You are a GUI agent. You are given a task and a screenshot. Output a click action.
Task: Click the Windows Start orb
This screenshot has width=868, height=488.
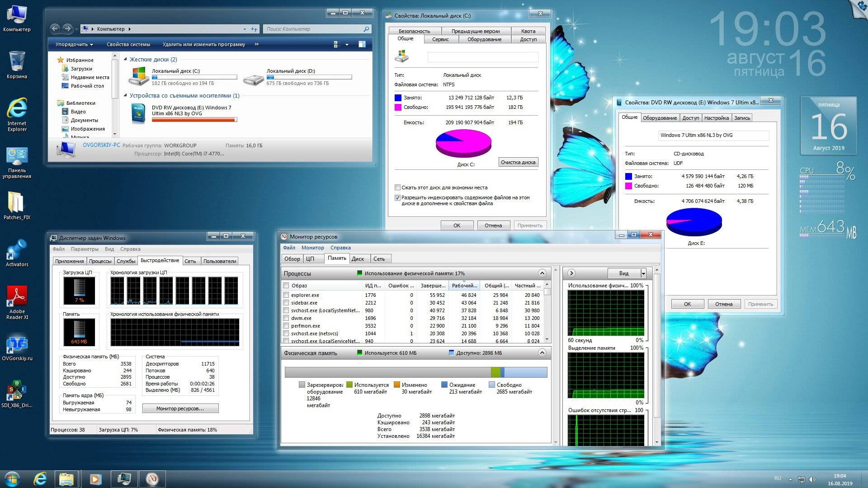coord(12,479)
